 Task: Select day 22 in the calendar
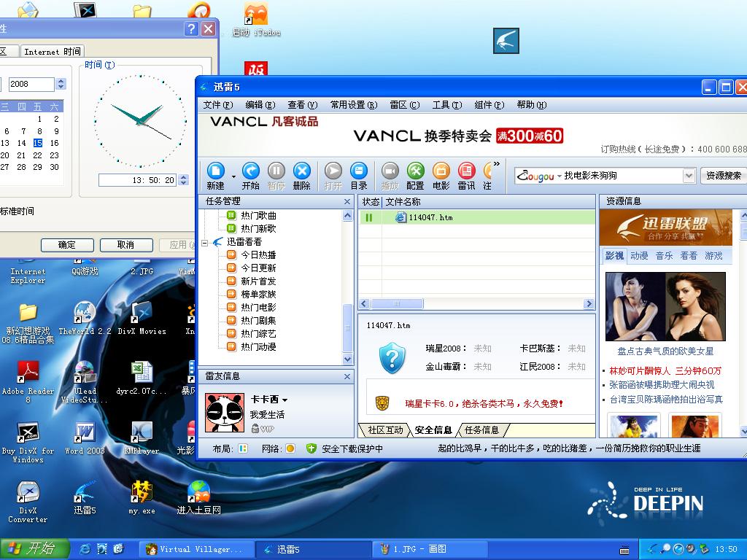pos(38,155)
